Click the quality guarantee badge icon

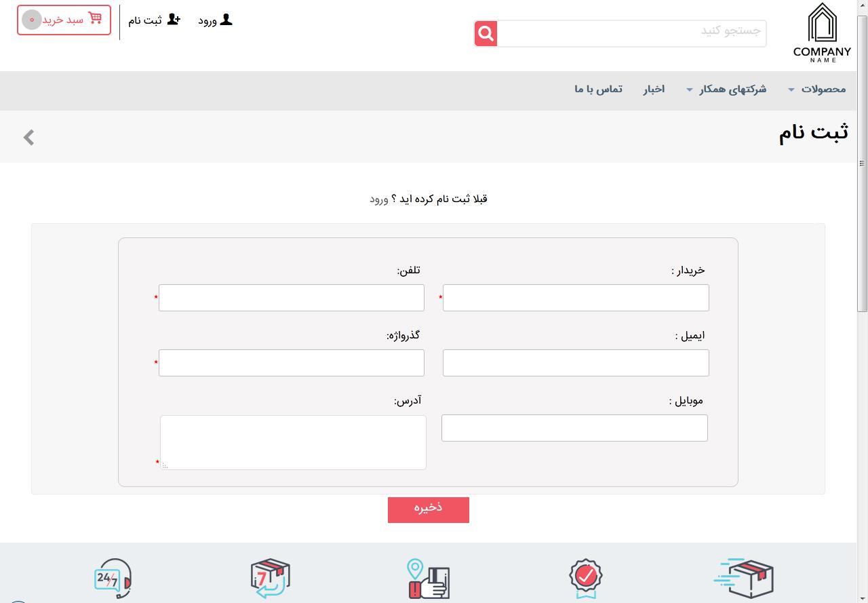pos(586,579)
